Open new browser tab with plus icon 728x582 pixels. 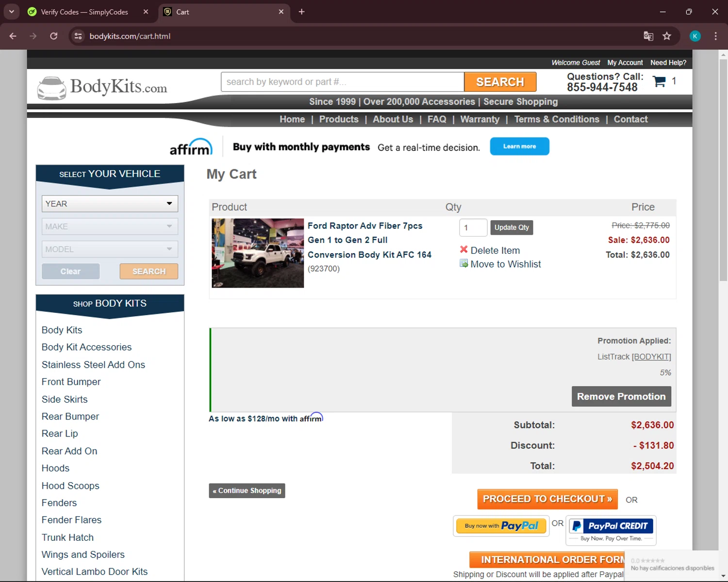coord(301,12)
